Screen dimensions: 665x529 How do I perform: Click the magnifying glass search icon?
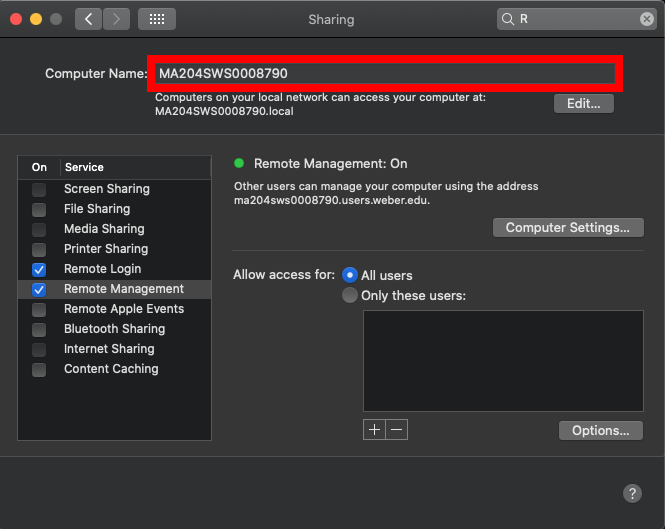tap(509, 19)
